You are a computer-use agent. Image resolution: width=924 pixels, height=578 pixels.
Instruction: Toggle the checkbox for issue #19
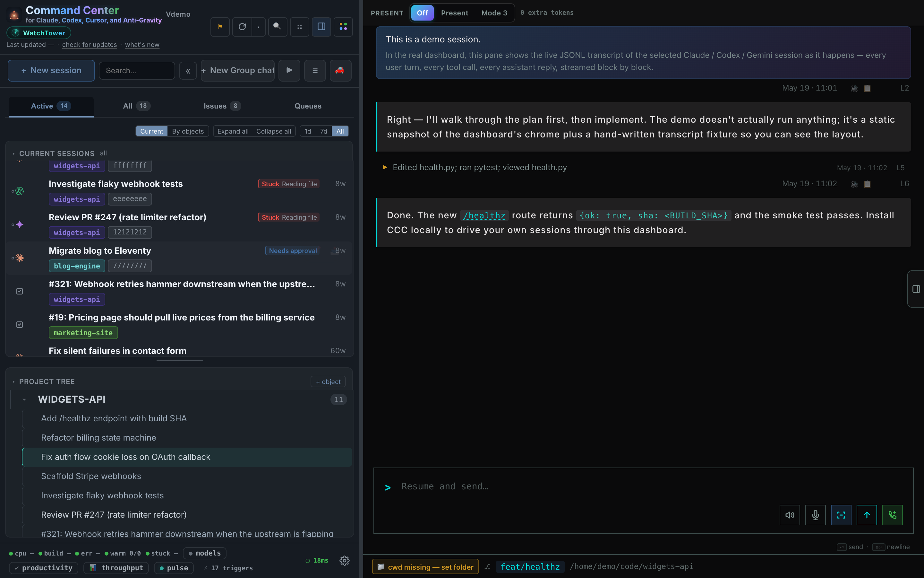(20, 325)
